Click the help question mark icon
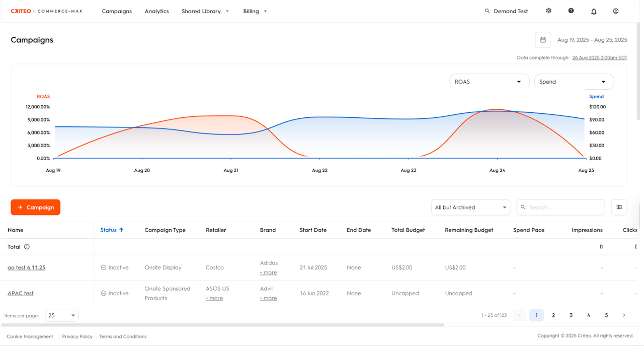This screenshot has height=346, width=644. pos(571,11)
